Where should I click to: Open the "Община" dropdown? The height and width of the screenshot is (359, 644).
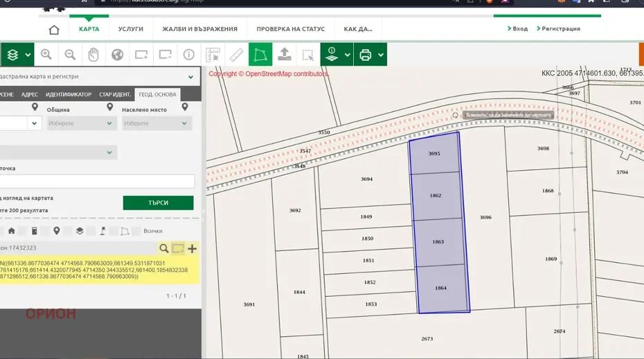point(80,123)
